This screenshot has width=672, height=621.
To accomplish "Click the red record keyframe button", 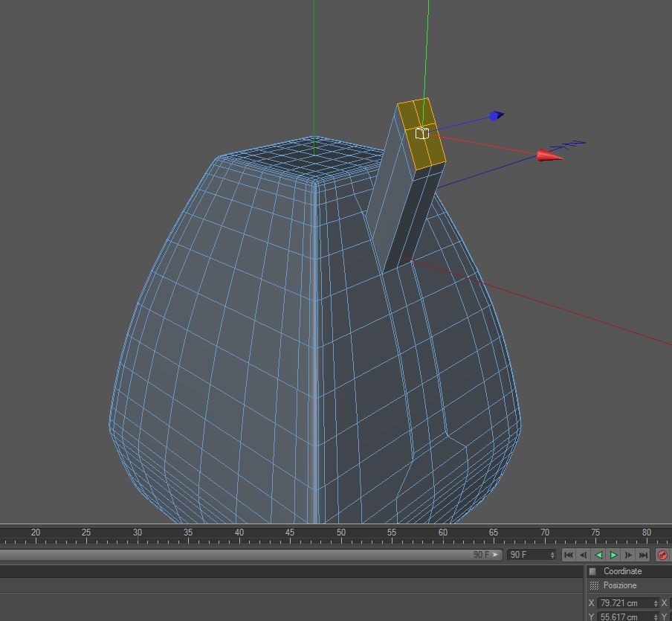I will coord(662,555).
